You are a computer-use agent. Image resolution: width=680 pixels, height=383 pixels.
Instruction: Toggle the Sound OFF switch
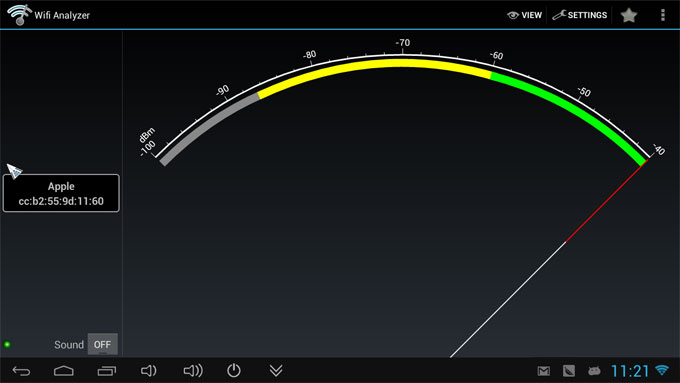(x=102, y=344)
